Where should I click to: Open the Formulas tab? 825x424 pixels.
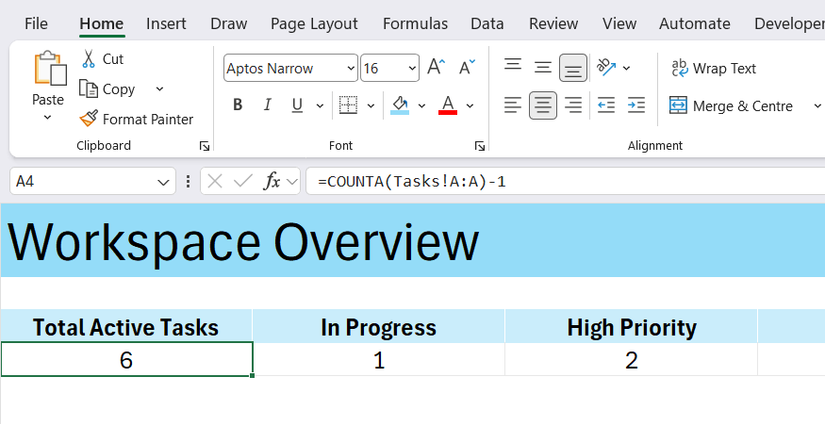coord(415,24)
